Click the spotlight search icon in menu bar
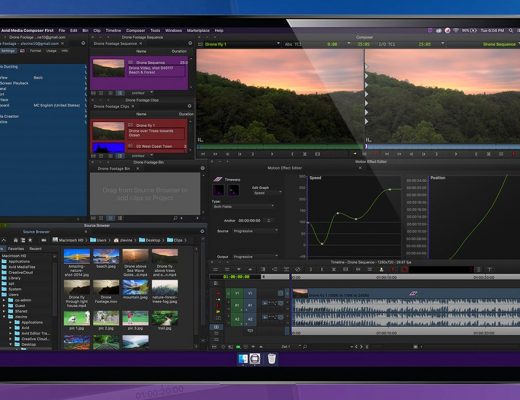This screenshot has height=400, width=520. tap(511, 30)
